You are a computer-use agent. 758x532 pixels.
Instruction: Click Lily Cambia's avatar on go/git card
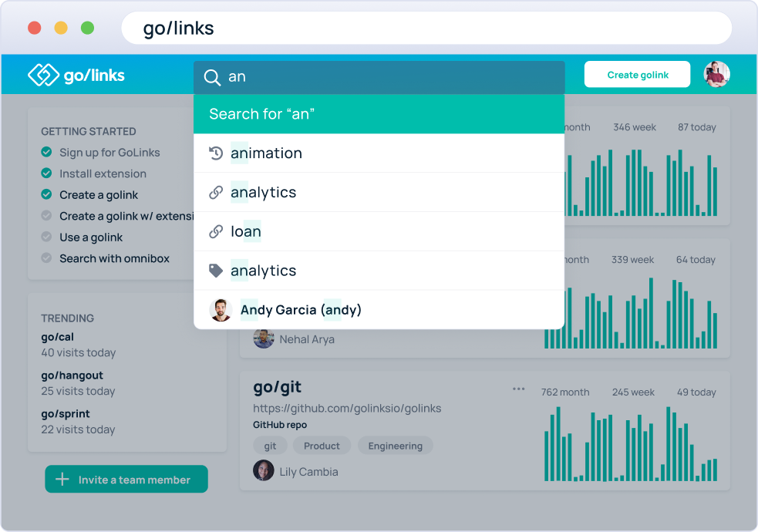click(x=263, y=471)
